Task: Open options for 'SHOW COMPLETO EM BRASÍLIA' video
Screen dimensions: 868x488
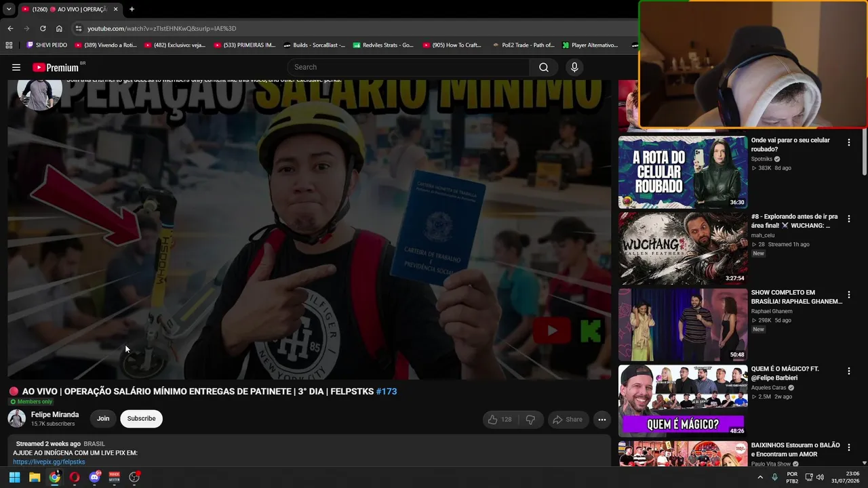Action: 848,295
